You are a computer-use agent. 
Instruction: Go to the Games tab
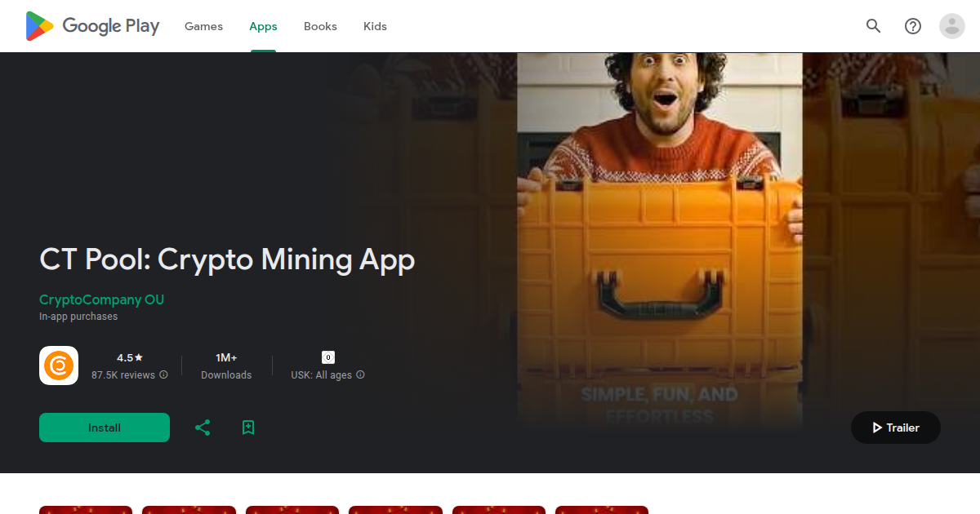[x=203, y=26]
